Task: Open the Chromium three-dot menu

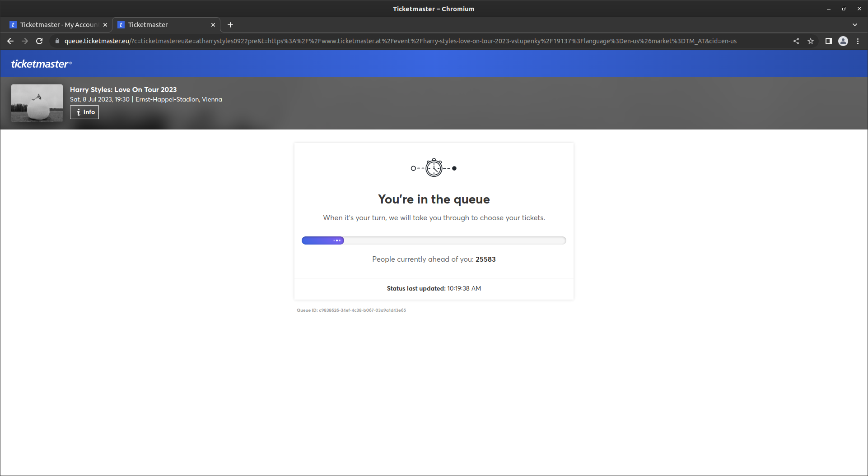Action: coord(858,41)
